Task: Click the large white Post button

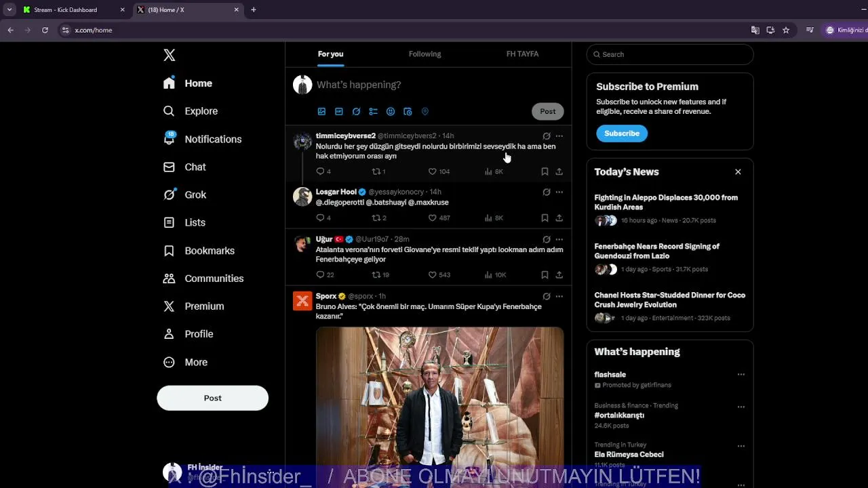Action: (212, 398)
